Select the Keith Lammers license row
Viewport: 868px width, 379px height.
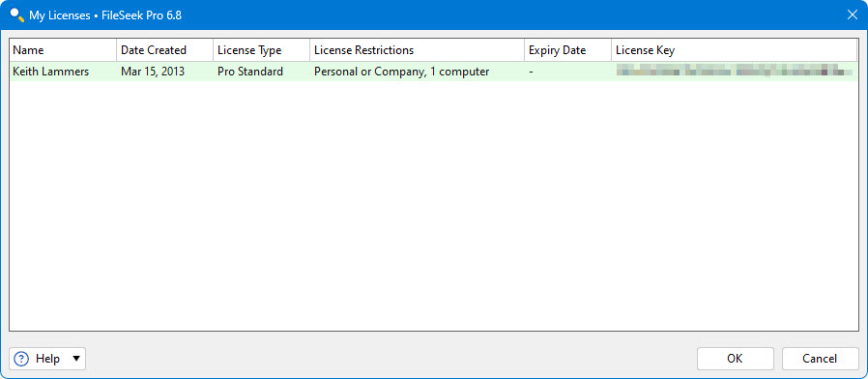click(433, 72)
